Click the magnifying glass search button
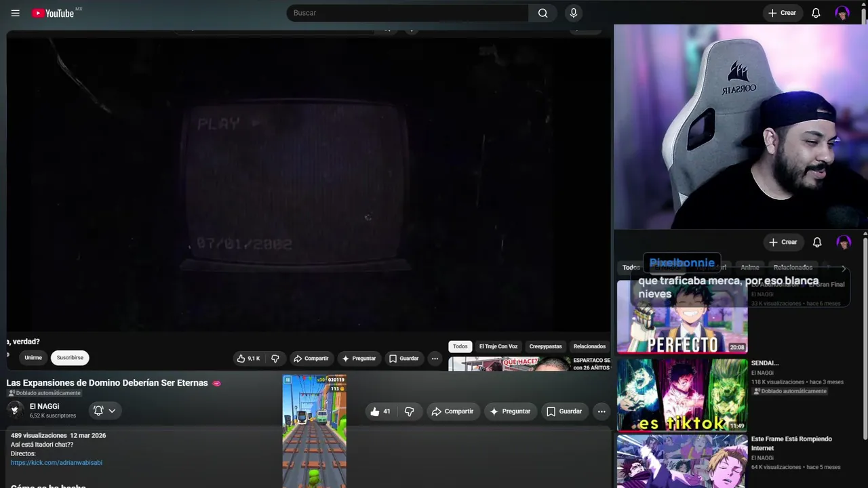Viewport: 868px width, 488px height. click(x=542, y=13)
